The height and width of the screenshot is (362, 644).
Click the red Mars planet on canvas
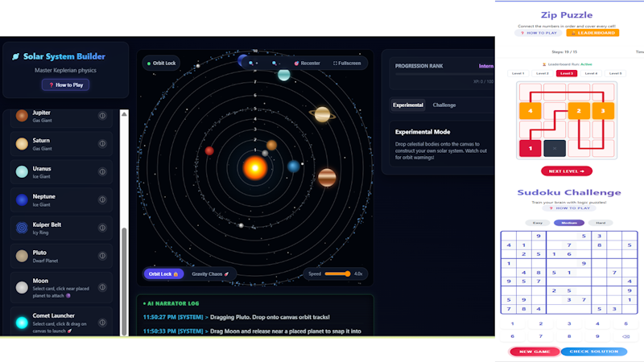coord(209,151)
